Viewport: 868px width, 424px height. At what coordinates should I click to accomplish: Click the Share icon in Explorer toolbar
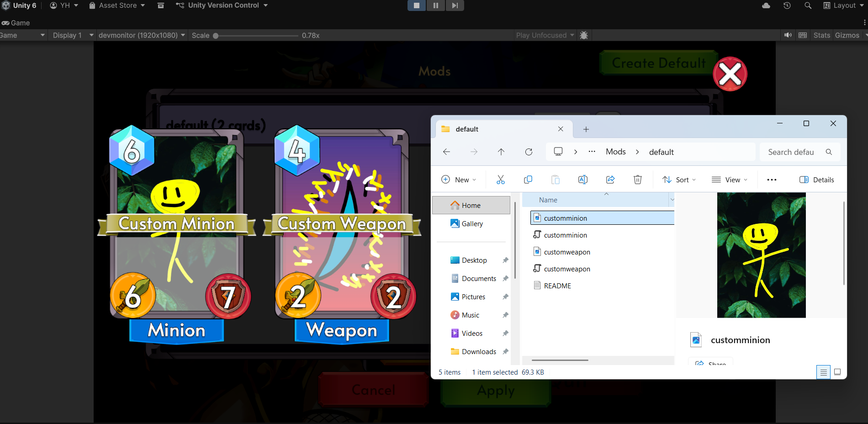[610, 180]
